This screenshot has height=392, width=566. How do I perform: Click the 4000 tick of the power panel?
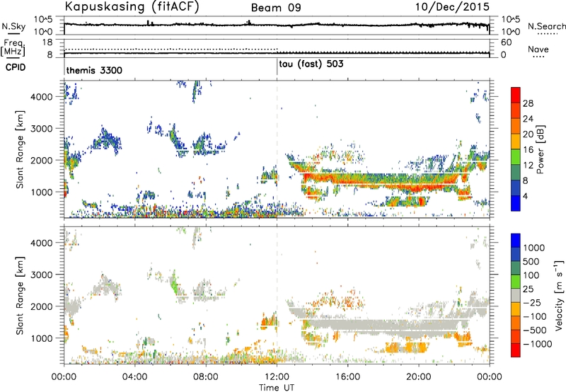tap(42, 97)
